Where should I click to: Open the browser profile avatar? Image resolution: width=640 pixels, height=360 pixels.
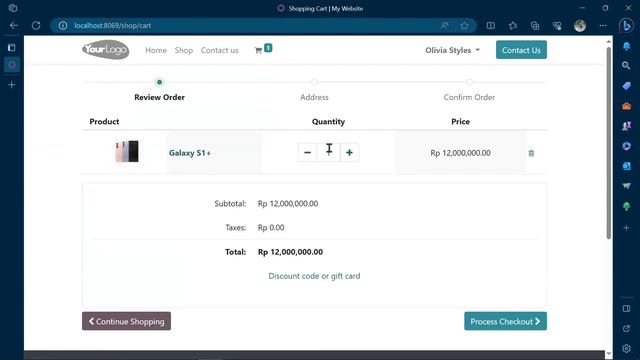580,25
